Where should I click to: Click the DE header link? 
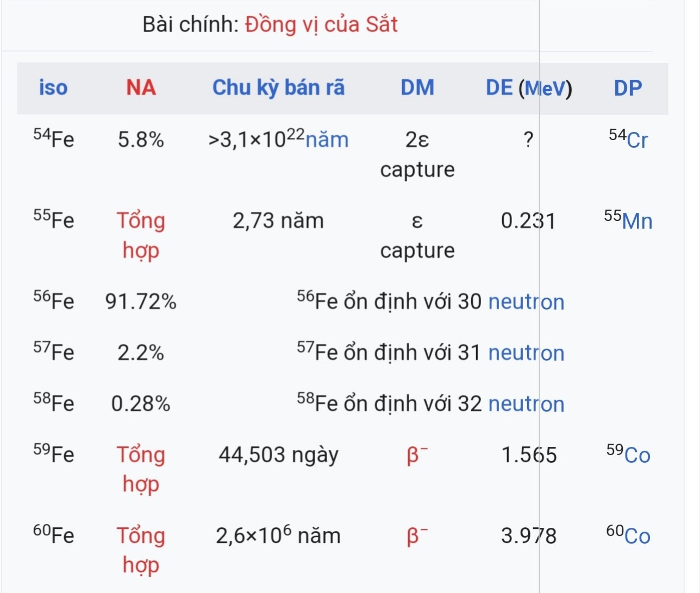tap(499, 88)
